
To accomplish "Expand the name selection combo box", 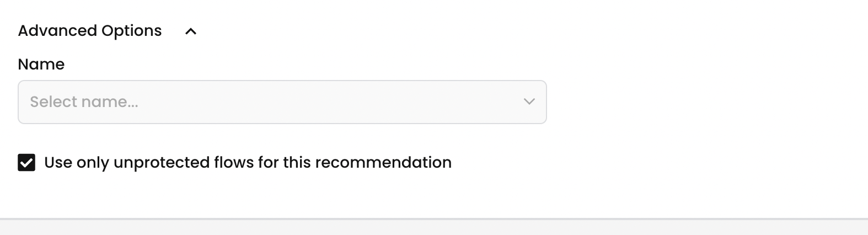I will (x=282, y=102).
